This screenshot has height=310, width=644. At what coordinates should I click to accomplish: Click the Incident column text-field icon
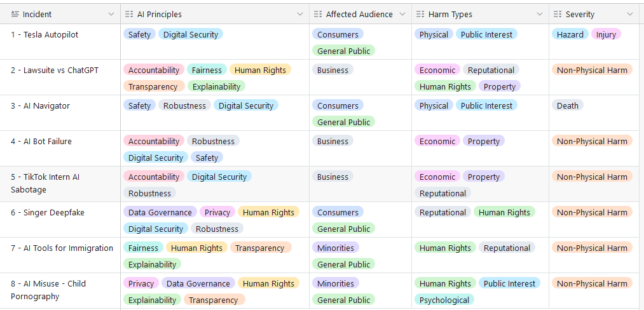15,15
